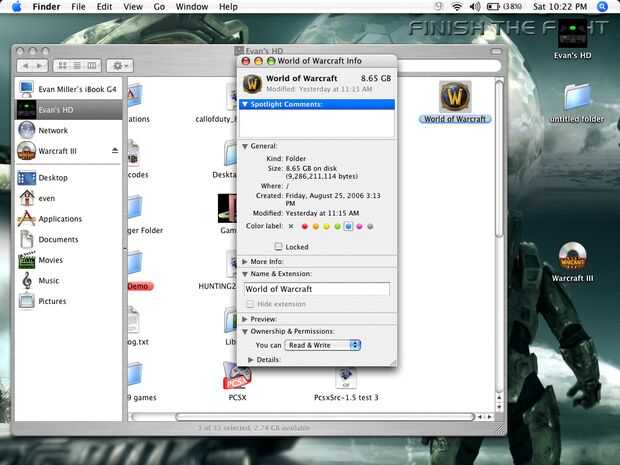Click the World of Warcraft name field
The height and width of the screenshot is (465, 620).
316,289
